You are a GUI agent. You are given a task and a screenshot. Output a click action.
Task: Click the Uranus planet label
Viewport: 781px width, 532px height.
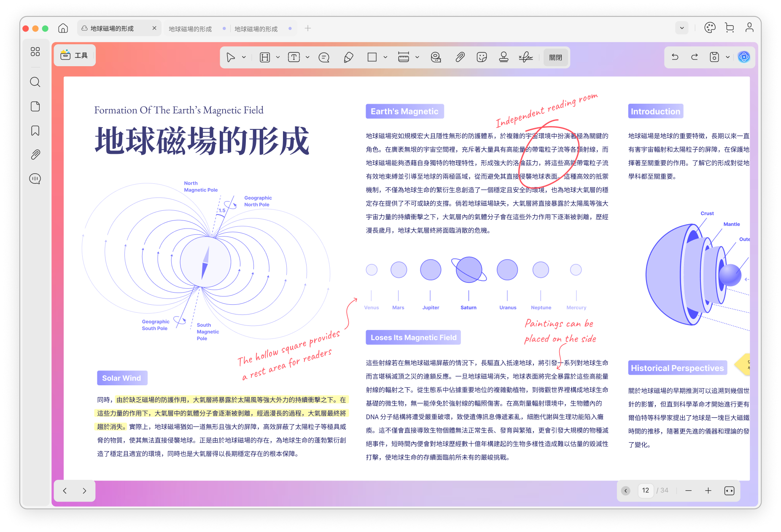[508, 308]
